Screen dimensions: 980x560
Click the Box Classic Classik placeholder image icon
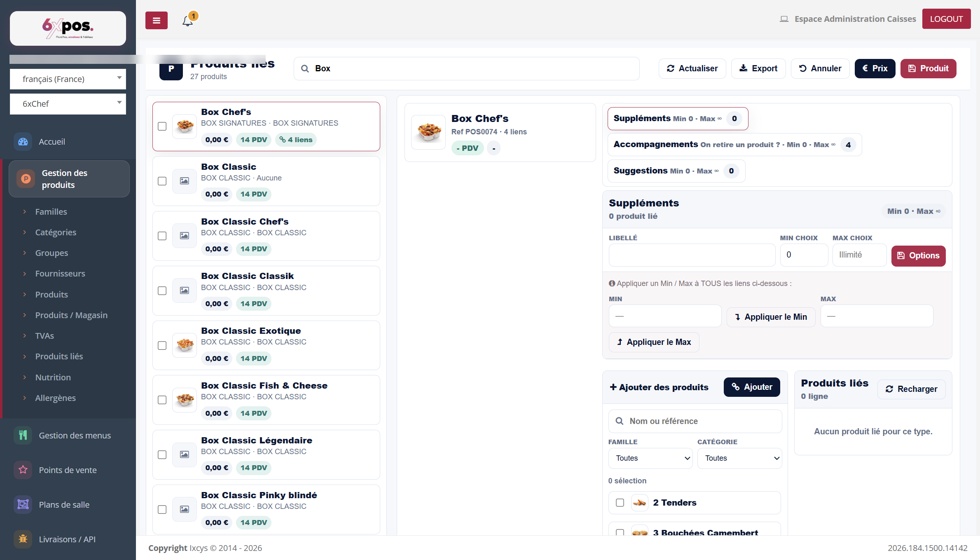pyautogui.click(x=185, y=291)
